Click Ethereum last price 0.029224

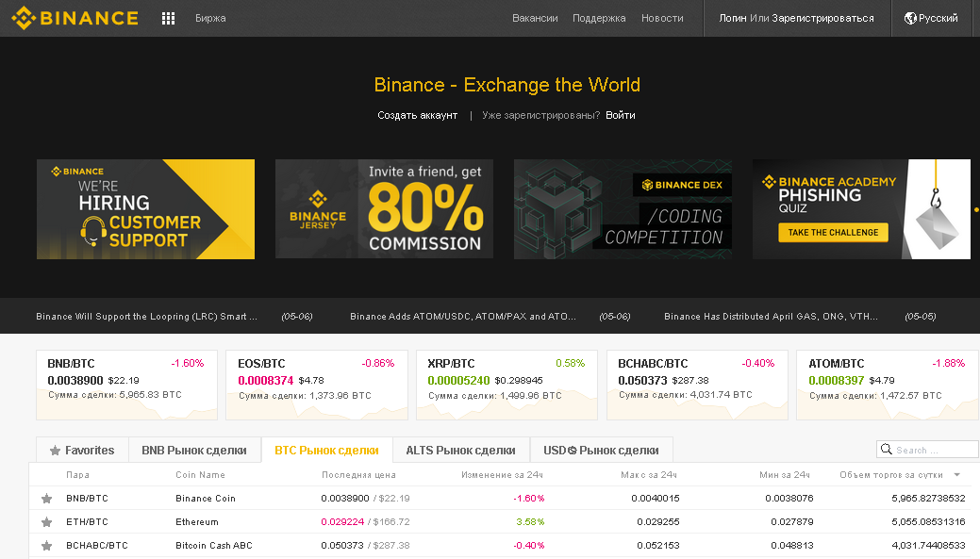[x=342, y=522]
